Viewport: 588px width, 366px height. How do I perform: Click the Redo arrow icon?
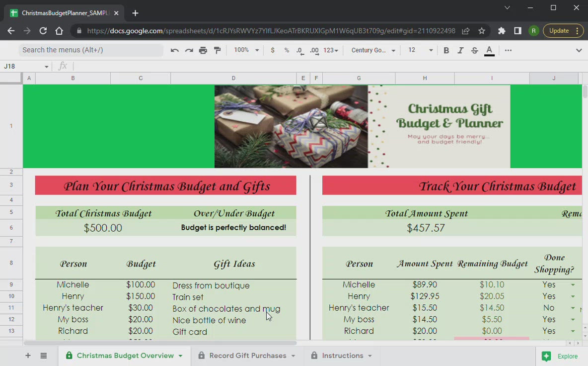point(189,50)
